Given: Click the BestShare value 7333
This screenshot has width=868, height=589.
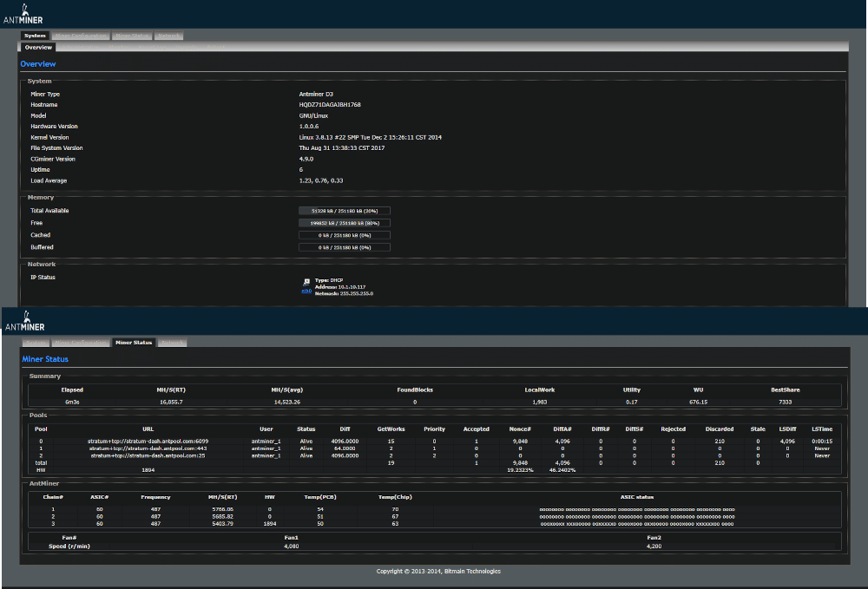Looking at the screenshot, I should click(785, 402).
